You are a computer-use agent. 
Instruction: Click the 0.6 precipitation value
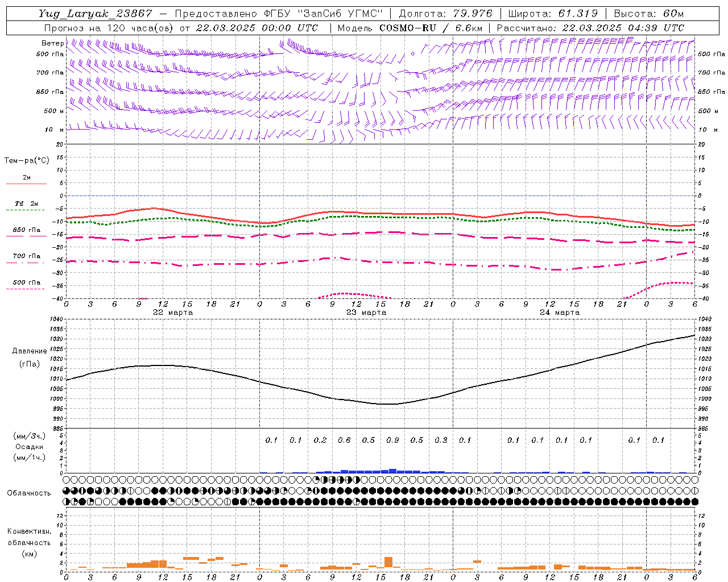pyautogui.click(x=344, y=440)
